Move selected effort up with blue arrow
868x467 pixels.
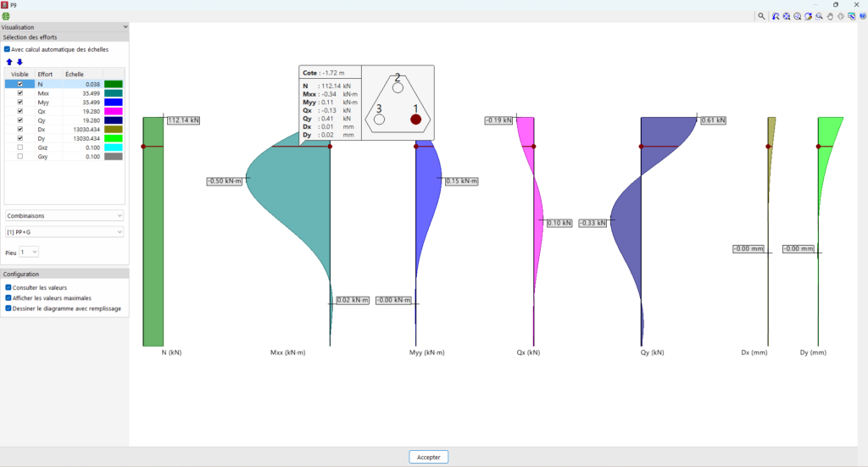pos(9,62)
